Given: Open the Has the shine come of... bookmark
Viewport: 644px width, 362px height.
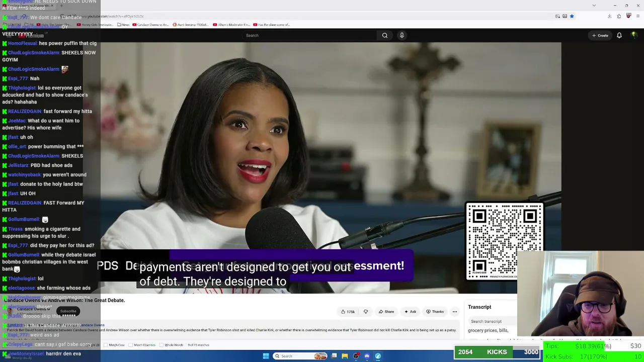Looking at the screenshot, I should tap(272, 25).
